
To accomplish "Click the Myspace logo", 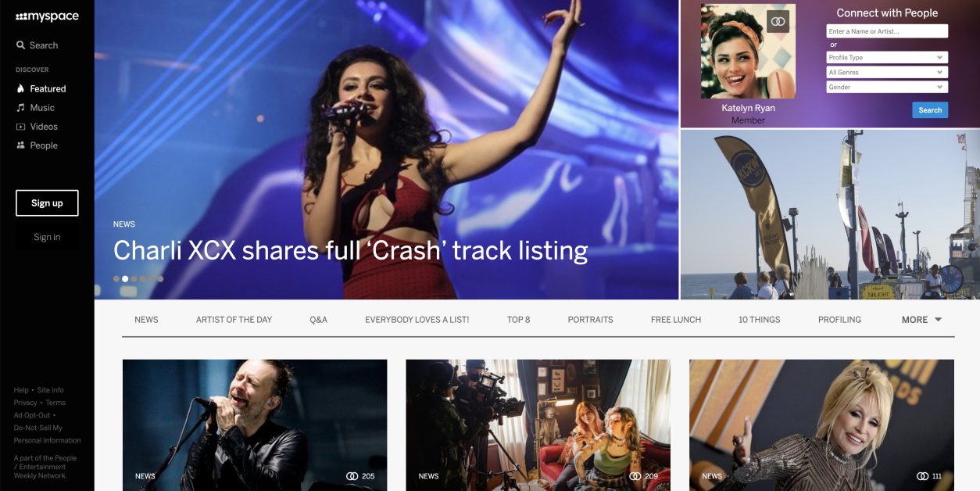I will [47, 16].
